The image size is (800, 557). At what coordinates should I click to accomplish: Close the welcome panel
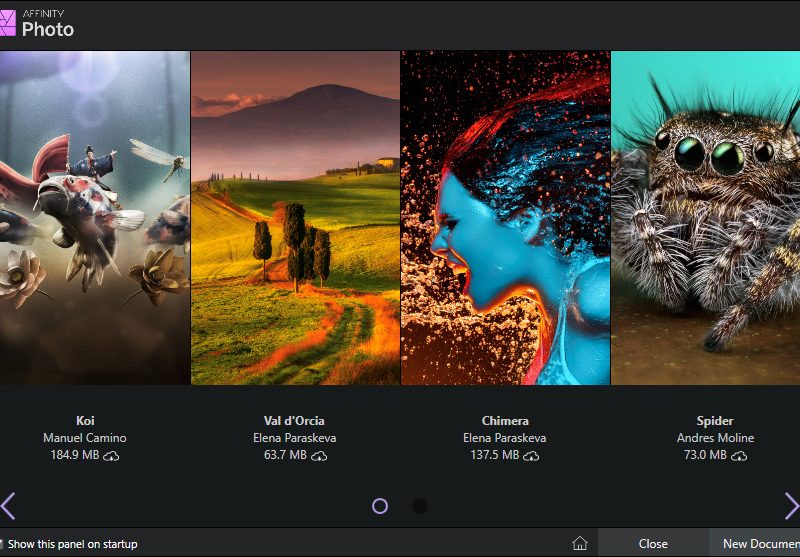point(653,544)
